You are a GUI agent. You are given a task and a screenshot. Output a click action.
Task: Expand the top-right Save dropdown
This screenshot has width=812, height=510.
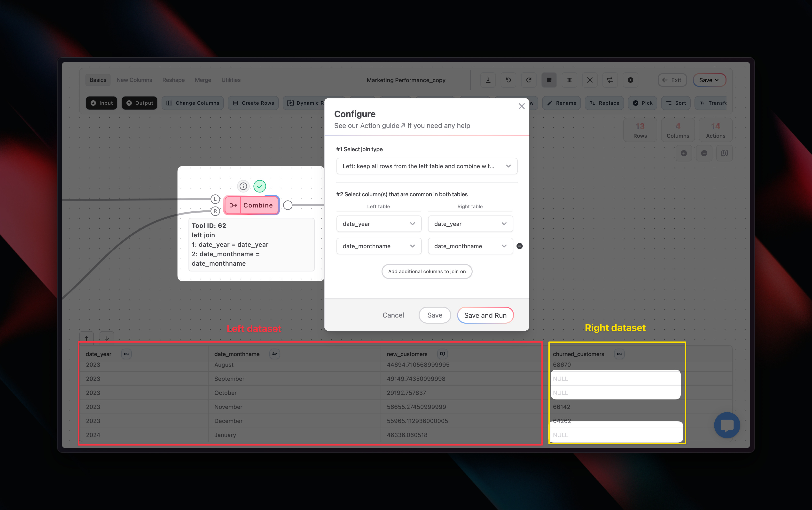(709, 80)
